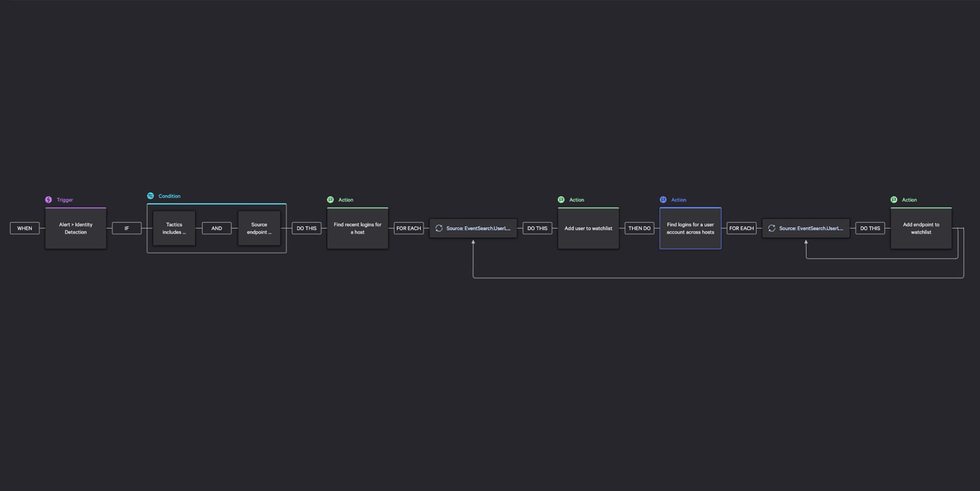Viewport: 980px width, 491px height.
Task: Select Find logins for a user account across hosts
Action: pos(690,228)
